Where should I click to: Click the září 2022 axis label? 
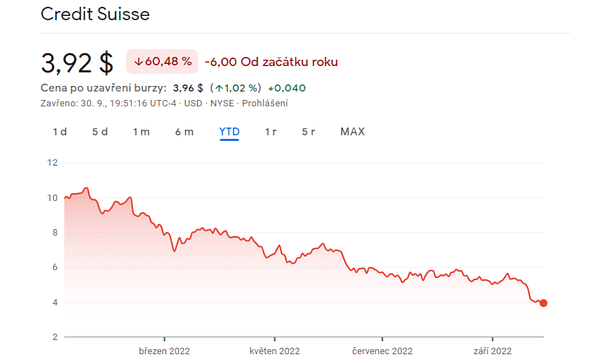(492, 351)
